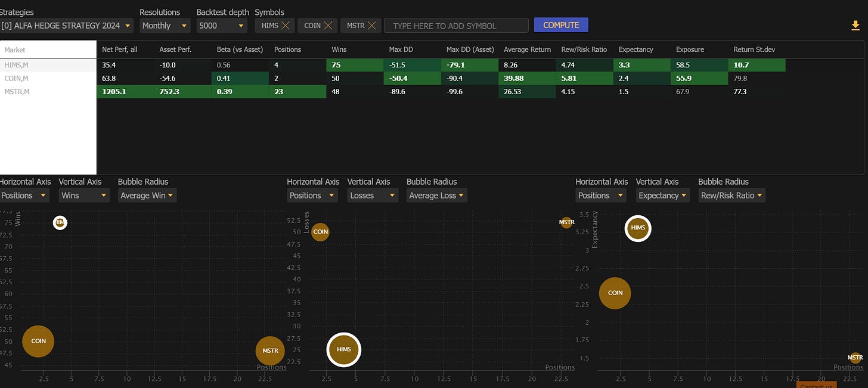868x388 pixels.
Task: Sort by Average Return column header
Action: (x=526, y=49)
